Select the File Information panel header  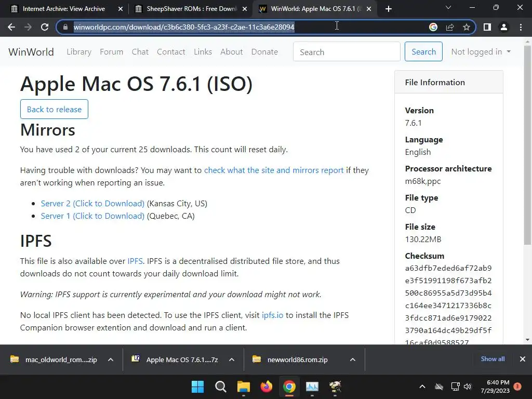pyautogui.click(x=449, y=83)
